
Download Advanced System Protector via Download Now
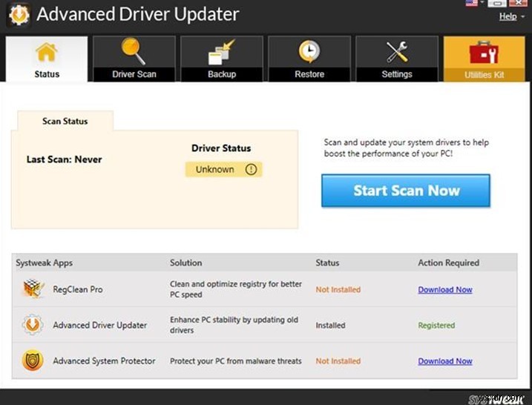pyautogui.click(x=445, y=361)
